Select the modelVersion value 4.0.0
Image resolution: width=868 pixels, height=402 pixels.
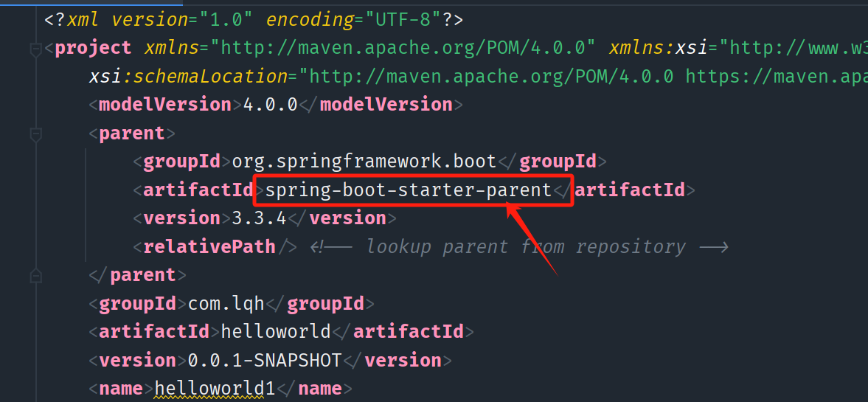pyautogui.click(x=271, y=105)
